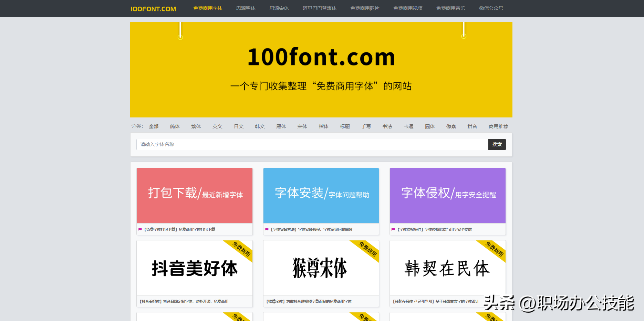This screenshot has width=644, height=321.
Task: Open the 抖音美好体 font preview
Action: coord(195,268)
